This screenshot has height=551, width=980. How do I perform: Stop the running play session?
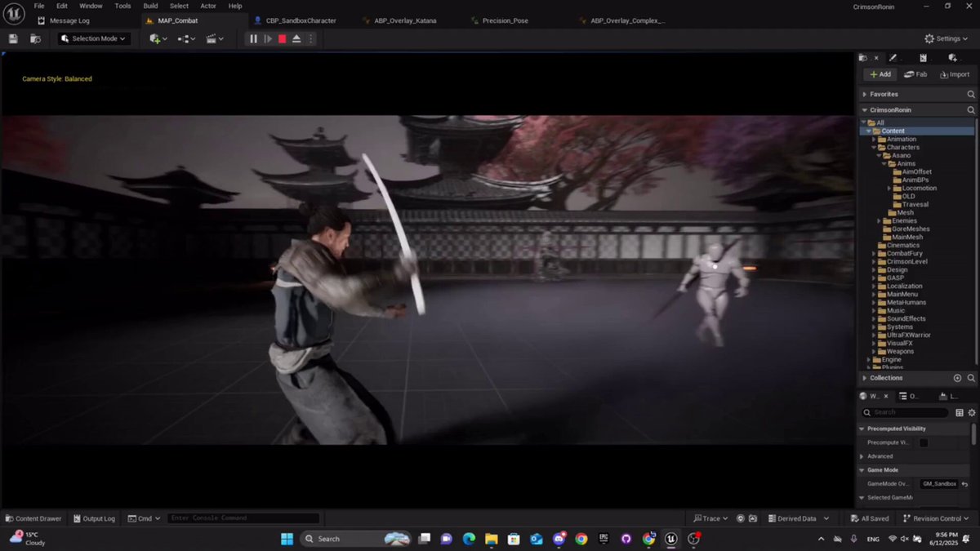[282, 38]
